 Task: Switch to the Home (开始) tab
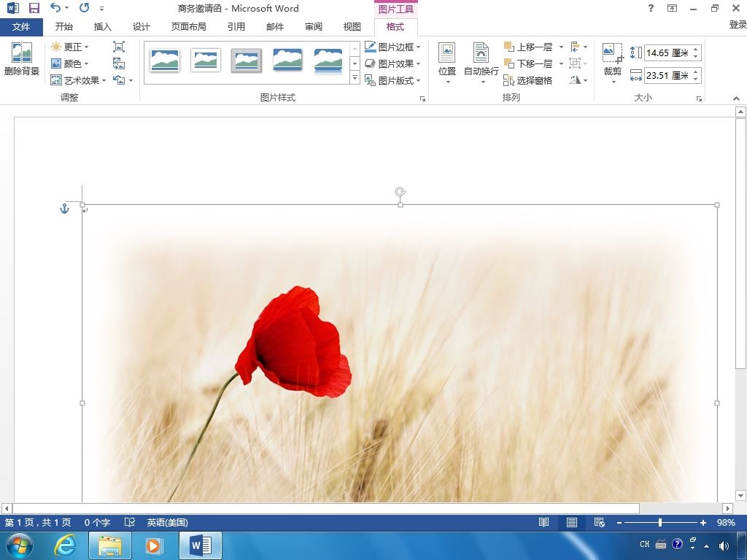click(x=64, y=27)
